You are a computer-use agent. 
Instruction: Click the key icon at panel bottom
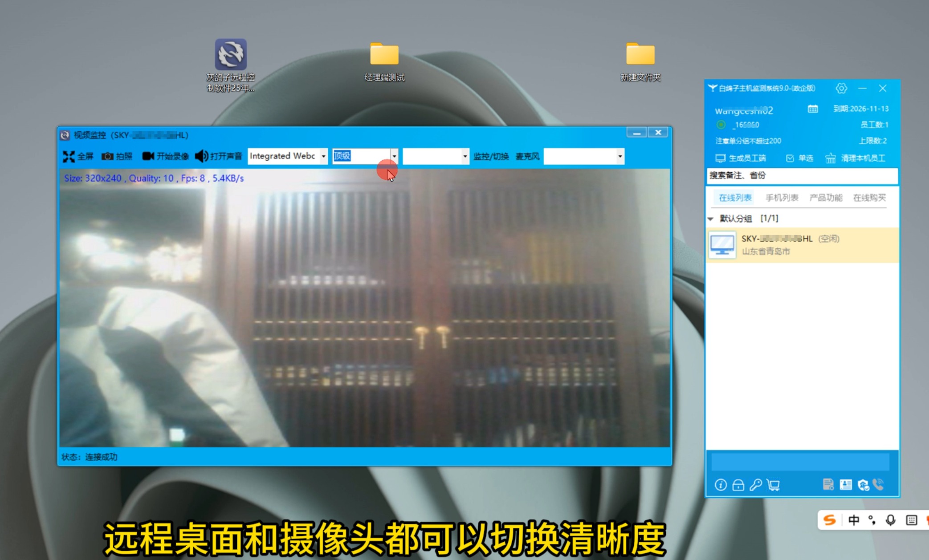[755, 485]
